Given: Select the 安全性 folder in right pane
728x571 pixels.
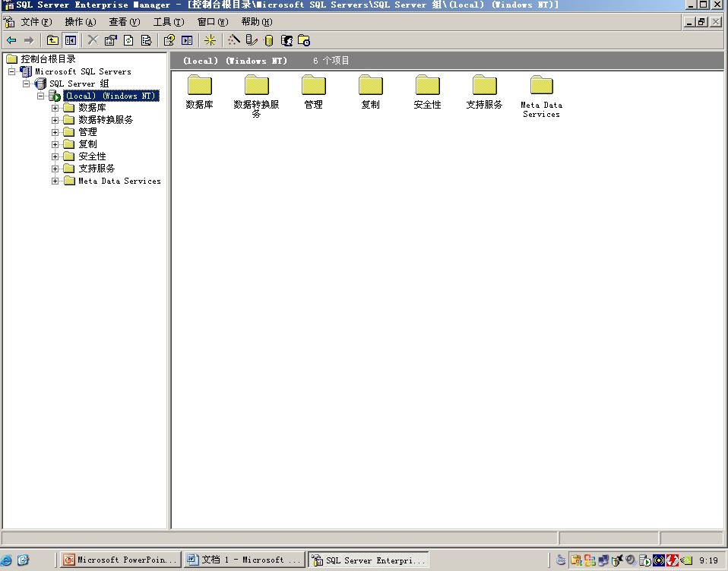Looking at the screenshot, I should pyautogui.click(x=427, y=92).
